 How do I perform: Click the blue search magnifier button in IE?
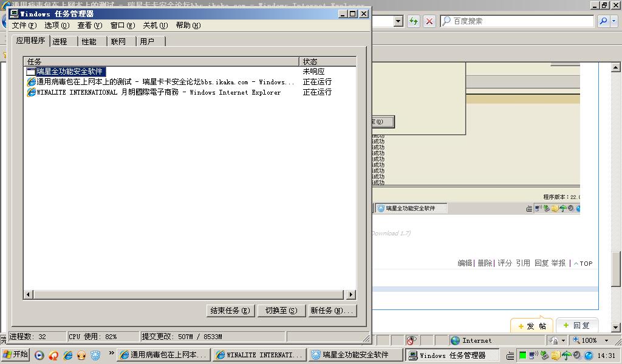click(x=603, y=21)
